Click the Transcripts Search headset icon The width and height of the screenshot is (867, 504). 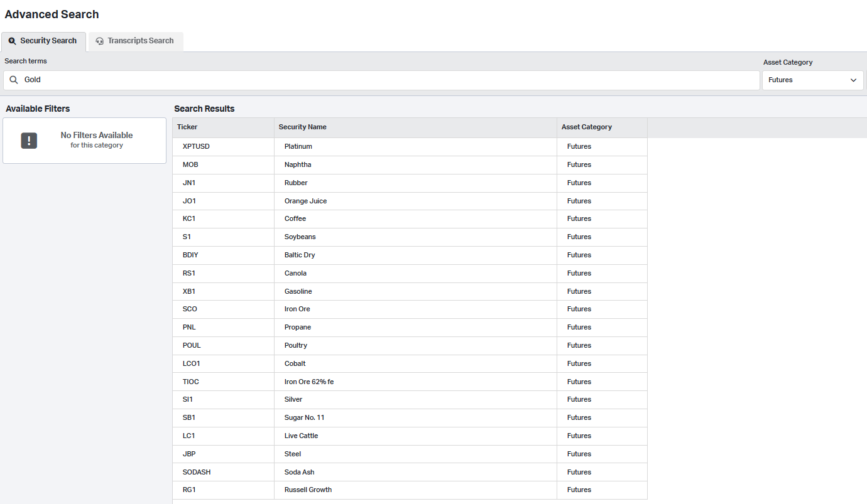[x=99, y=41]
